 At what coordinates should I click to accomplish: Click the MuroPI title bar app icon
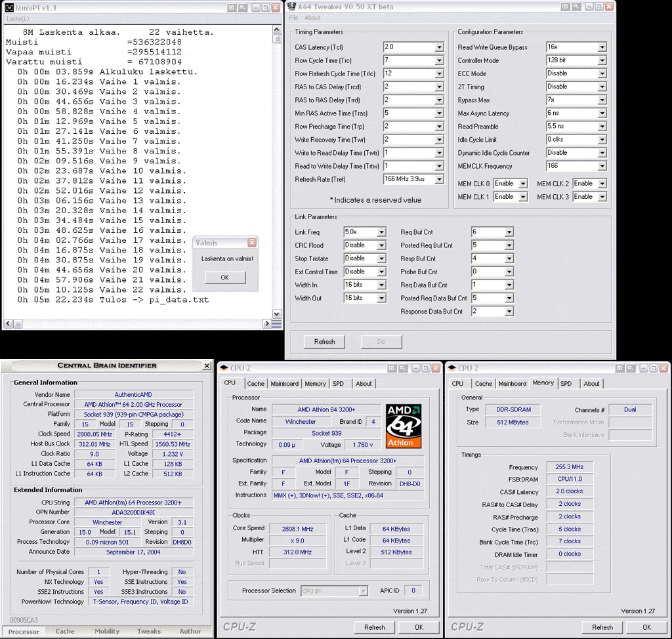(x=9, y=8)
